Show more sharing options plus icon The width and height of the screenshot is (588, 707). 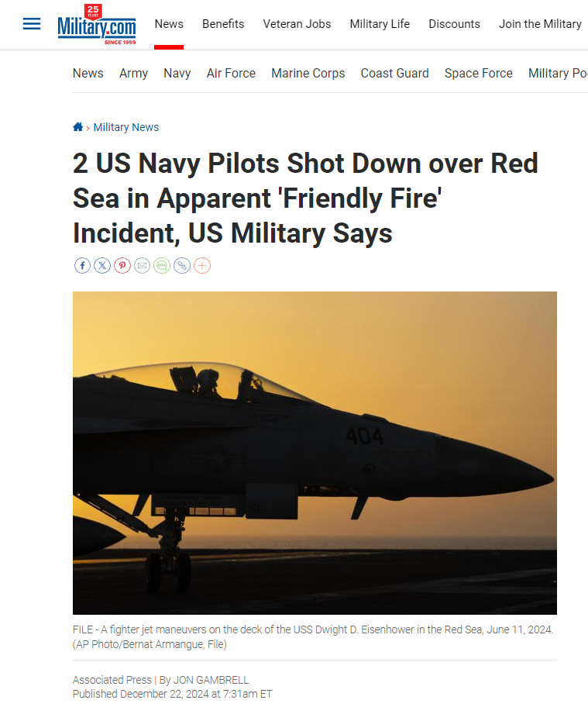coord(202,266)
